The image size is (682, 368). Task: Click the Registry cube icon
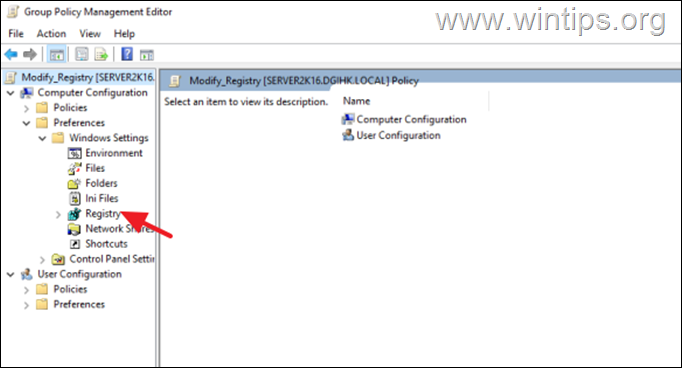click(x=74, y=214)
